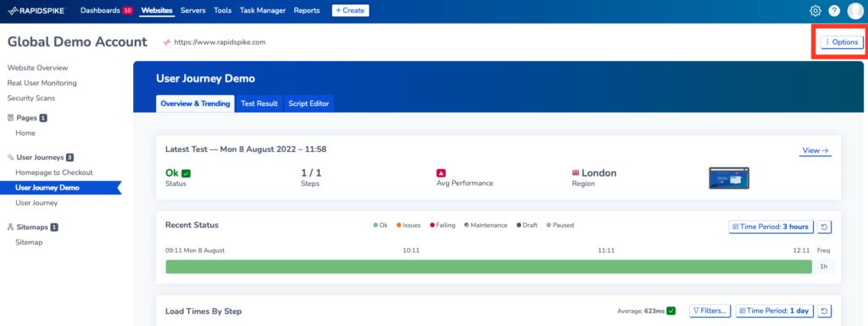The height and width of the screenshot is (326, 868).
Task: Reset the Load Times By Step chart
Action: coord(824,311)
